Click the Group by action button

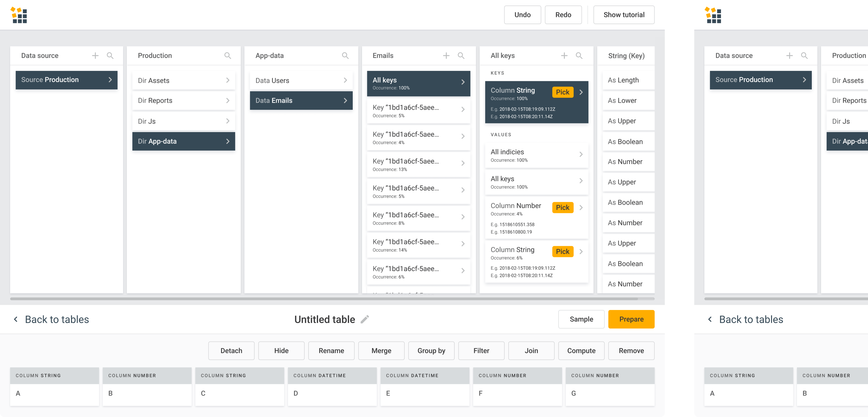click(431, 351)
